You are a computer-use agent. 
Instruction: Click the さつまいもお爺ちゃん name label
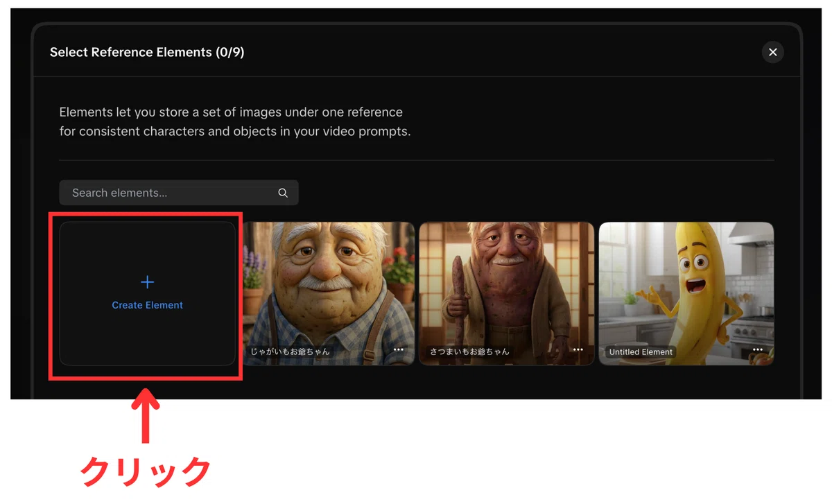click(x=469, y=351)
